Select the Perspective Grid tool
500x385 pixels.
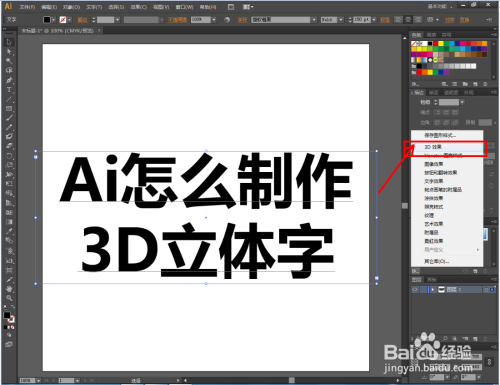pyautogui.click(x=9, y=203)
